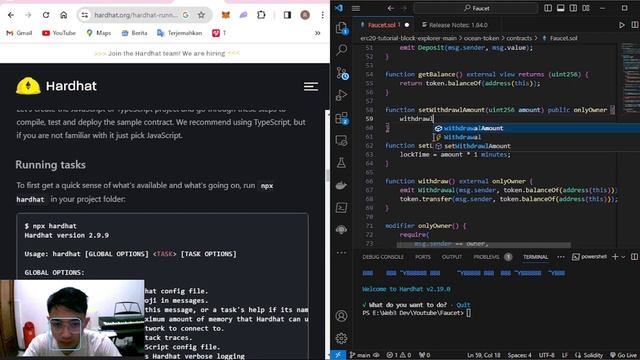Click Join the Hardhat team banner
Viewport: 640px width, 360px height.
coord(167,53)
